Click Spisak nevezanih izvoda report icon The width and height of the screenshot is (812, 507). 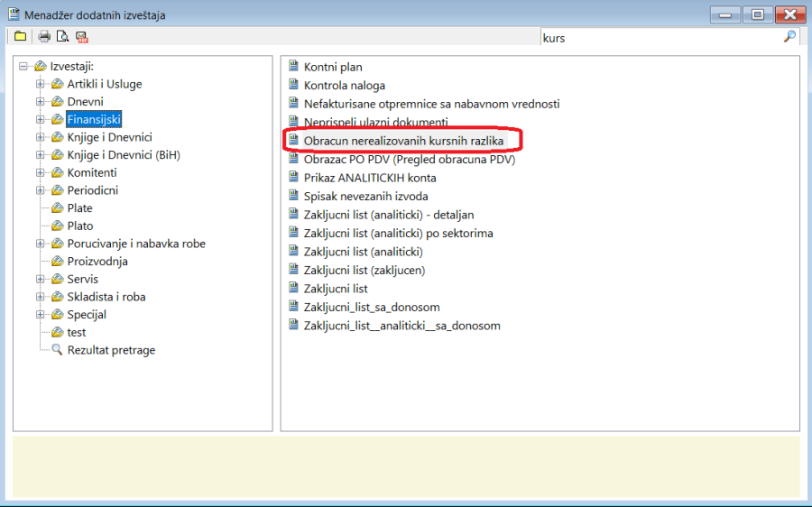pos(293,195)
